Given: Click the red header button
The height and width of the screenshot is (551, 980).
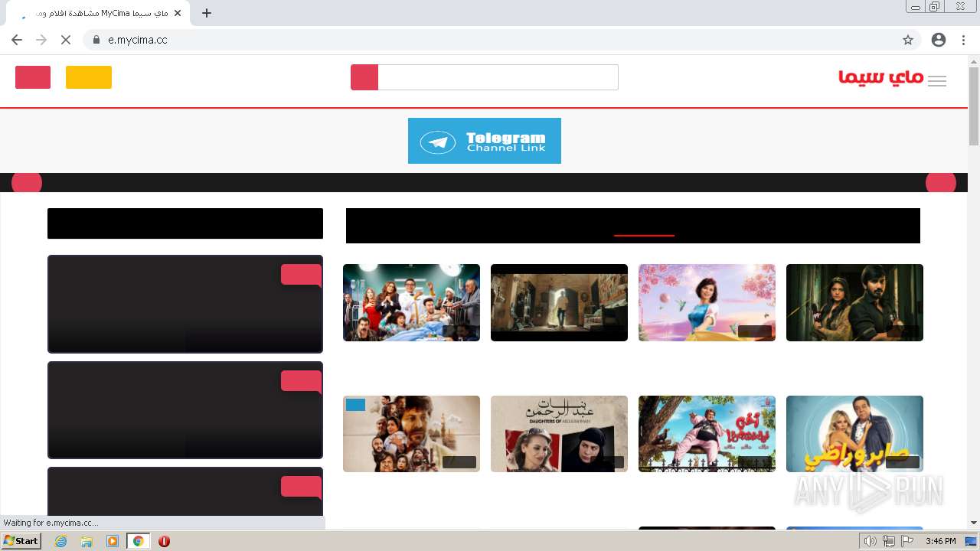Looking at the screenshot, I should [33, 77].
